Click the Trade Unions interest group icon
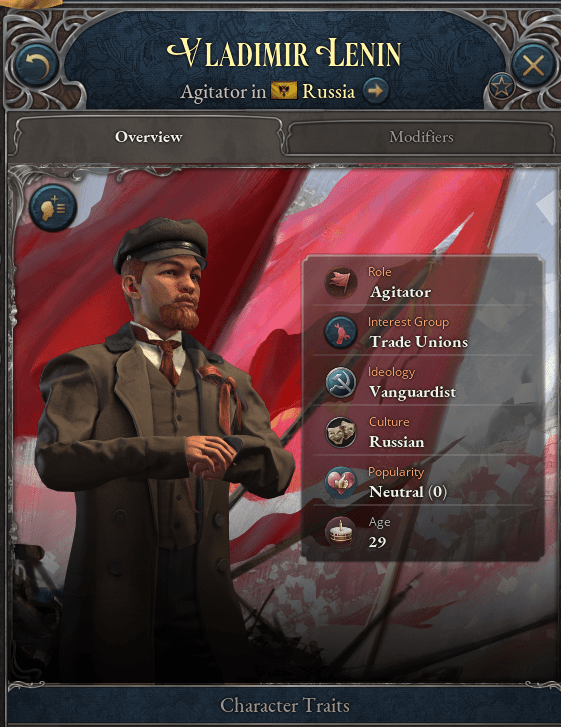 click(x=340, y=332)
